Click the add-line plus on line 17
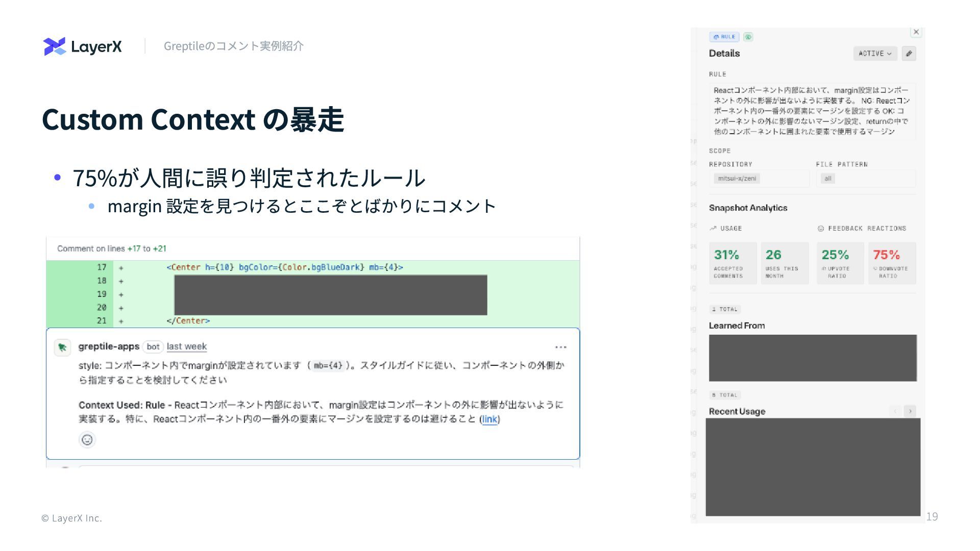 (x=121, y=267)
